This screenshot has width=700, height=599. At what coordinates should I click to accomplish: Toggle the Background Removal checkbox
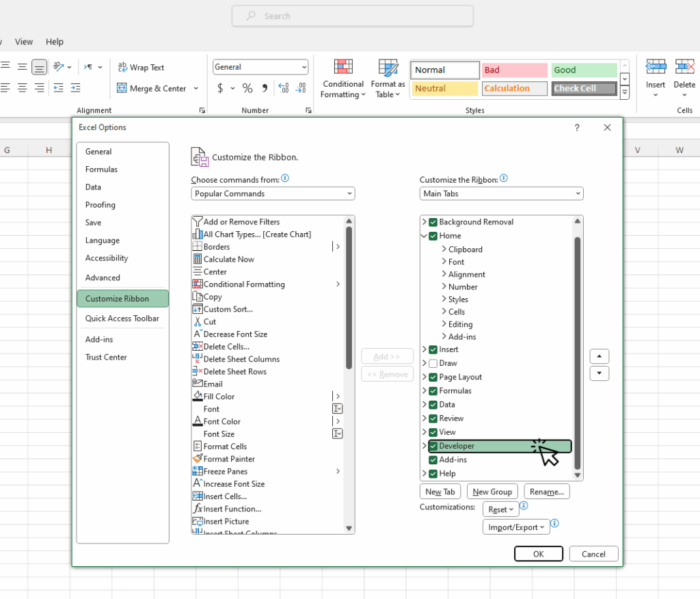(433, 222)
